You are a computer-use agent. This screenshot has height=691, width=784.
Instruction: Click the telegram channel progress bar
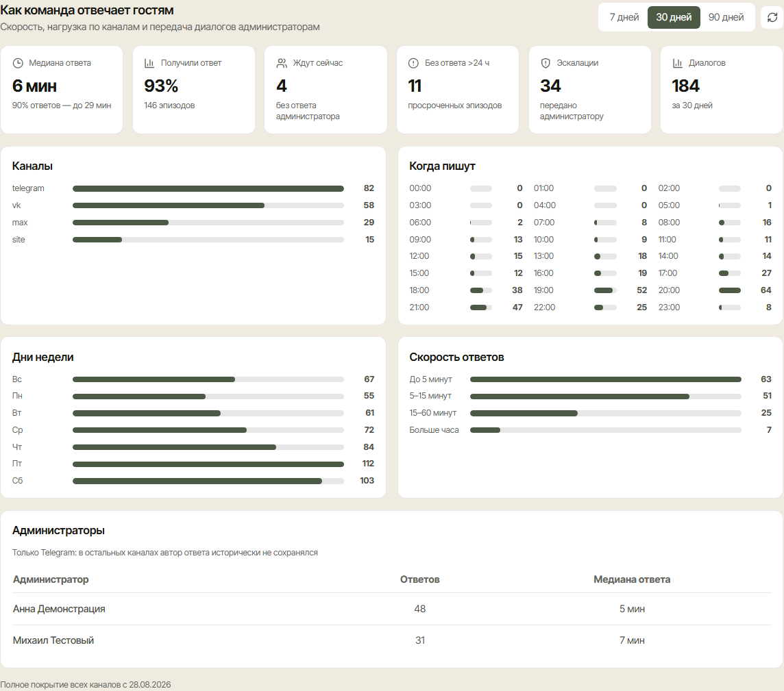click(x=208, y=189)
